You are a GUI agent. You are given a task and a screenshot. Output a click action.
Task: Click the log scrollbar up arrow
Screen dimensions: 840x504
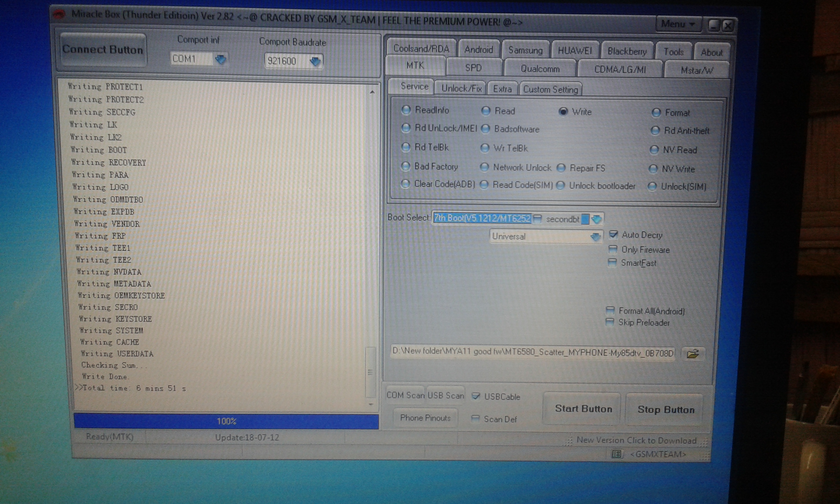click(372, 92)
